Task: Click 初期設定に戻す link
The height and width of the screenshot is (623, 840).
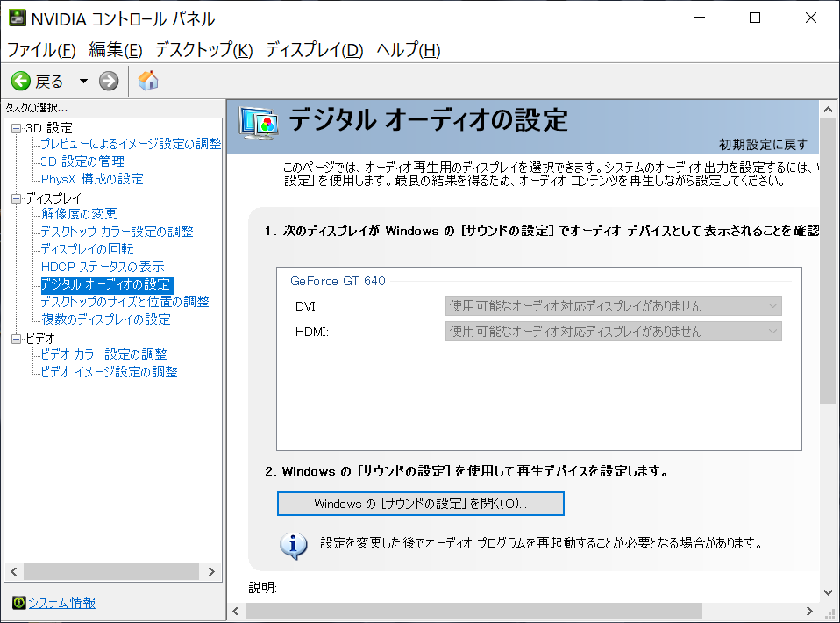Action: (763, 145)
